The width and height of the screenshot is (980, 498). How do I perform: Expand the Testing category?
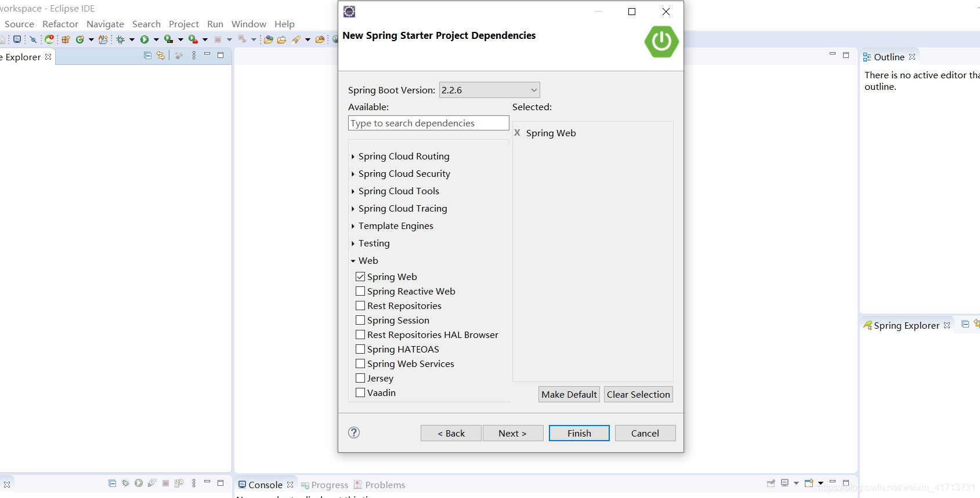(x=353, y=243)
